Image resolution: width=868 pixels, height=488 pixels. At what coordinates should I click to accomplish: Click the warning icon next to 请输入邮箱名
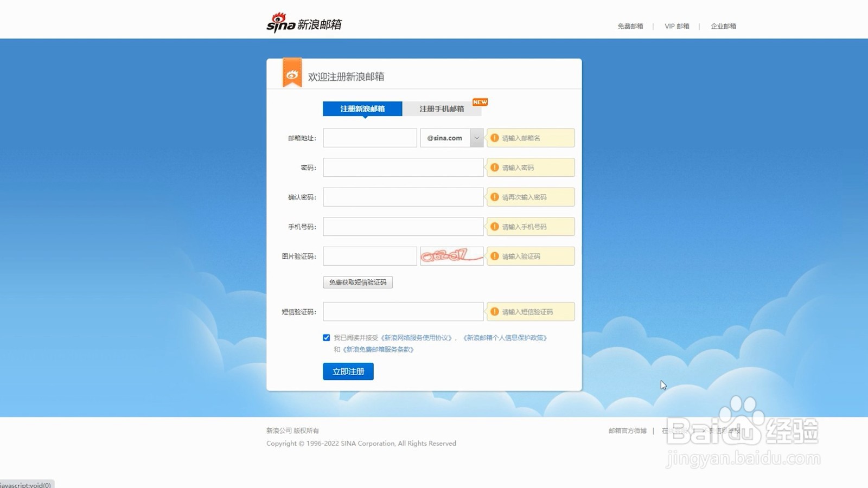(x=494, y=138)
